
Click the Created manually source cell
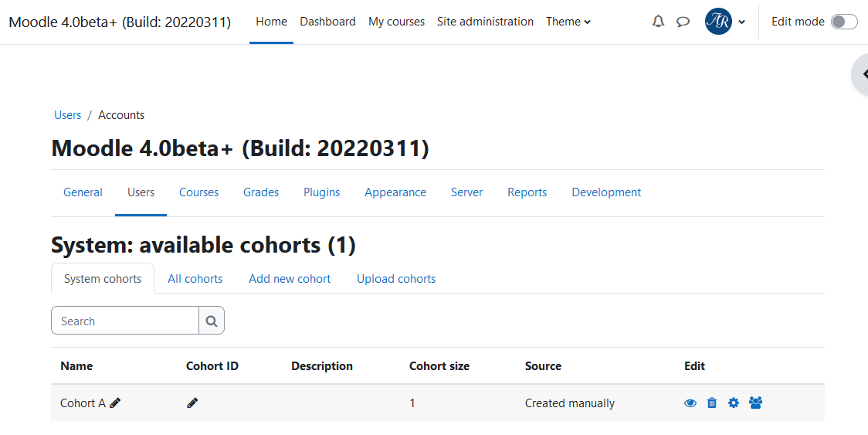pos(570,403)
